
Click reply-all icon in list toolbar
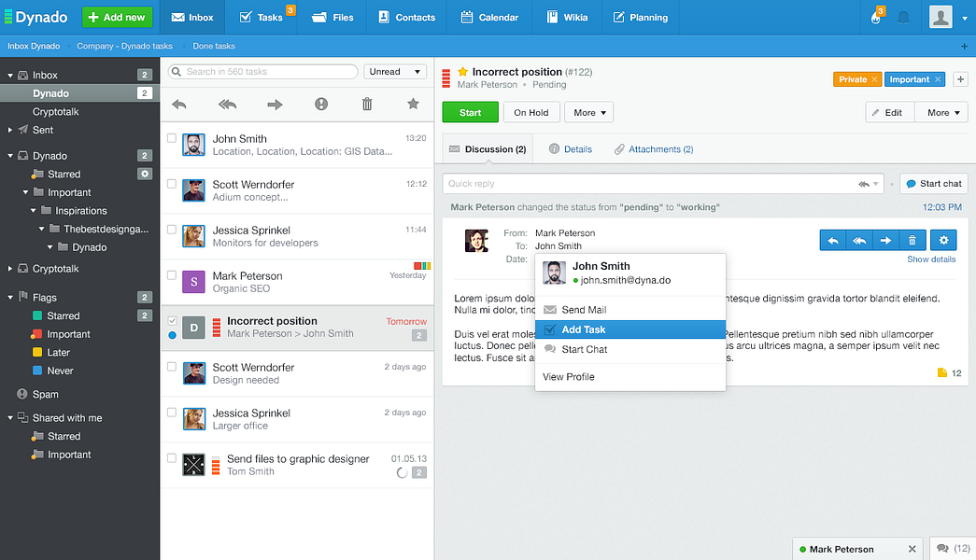(227, 105)
